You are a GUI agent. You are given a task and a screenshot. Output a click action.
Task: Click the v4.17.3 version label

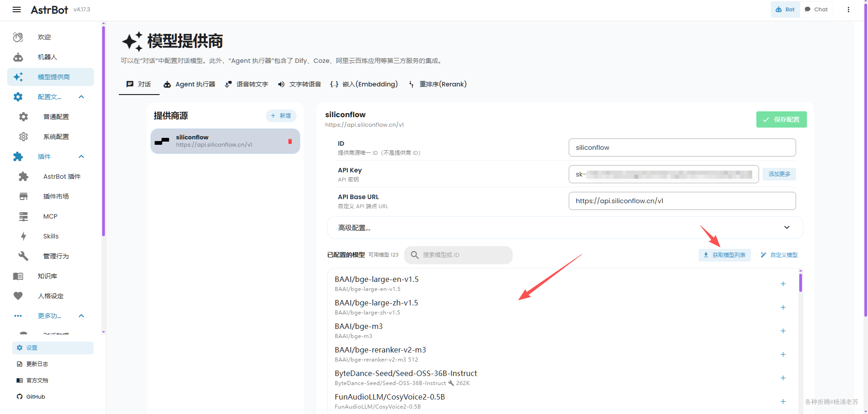tap(82, 10)
